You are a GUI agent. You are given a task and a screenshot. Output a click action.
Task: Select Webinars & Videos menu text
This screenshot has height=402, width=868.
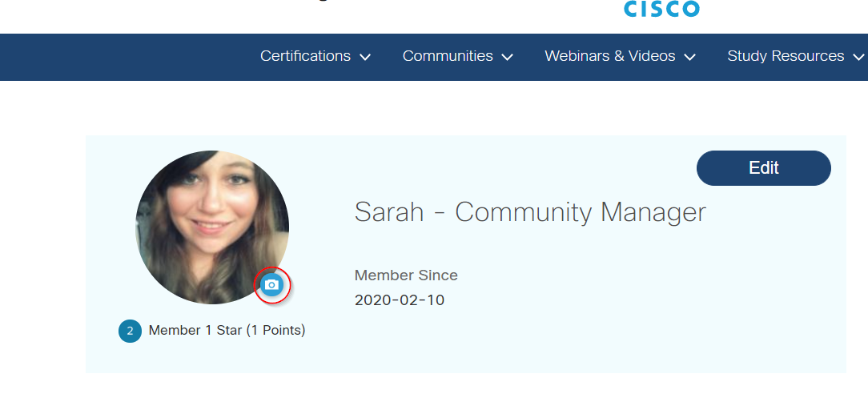609,56
